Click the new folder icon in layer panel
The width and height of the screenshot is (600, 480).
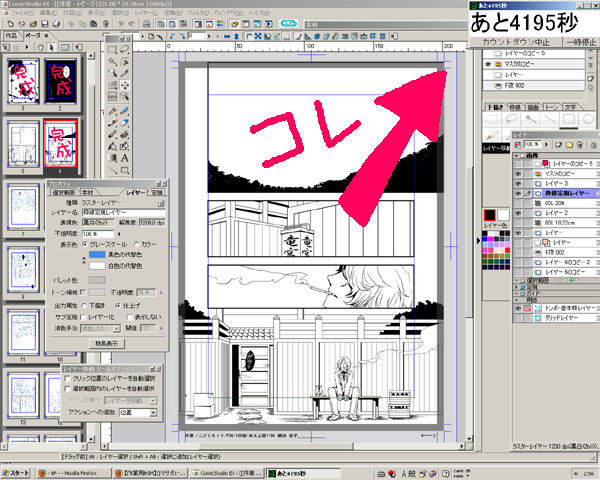coord(569,145)
